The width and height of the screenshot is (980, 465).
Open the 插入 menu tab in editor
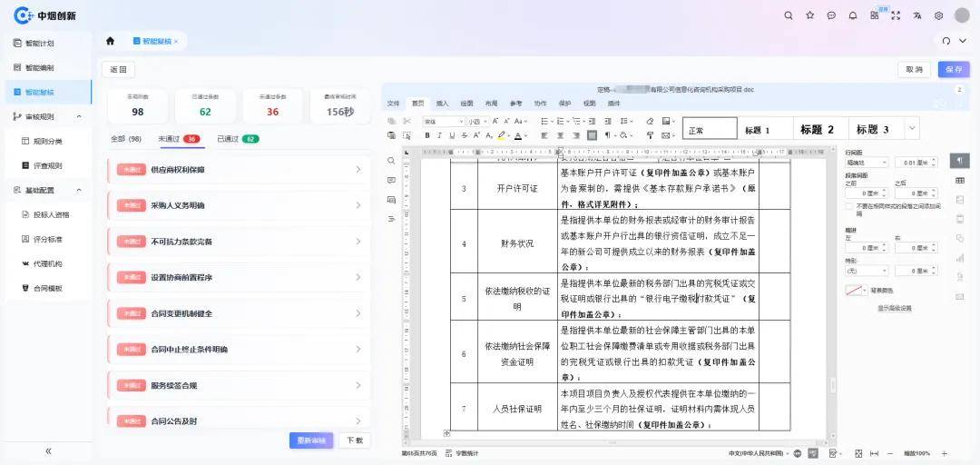coord(442,104)
